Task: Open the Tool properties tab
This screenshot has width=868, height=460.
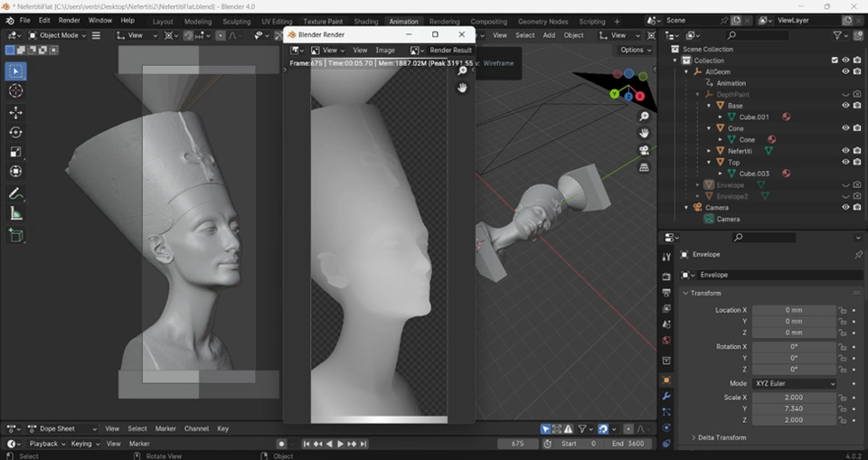Action: (x=666, y=257)
